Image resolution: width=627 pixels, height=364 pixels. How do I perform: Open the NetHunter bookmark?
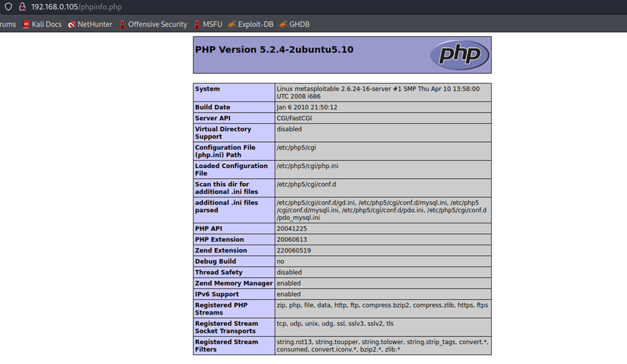click(x=90, y=25)
